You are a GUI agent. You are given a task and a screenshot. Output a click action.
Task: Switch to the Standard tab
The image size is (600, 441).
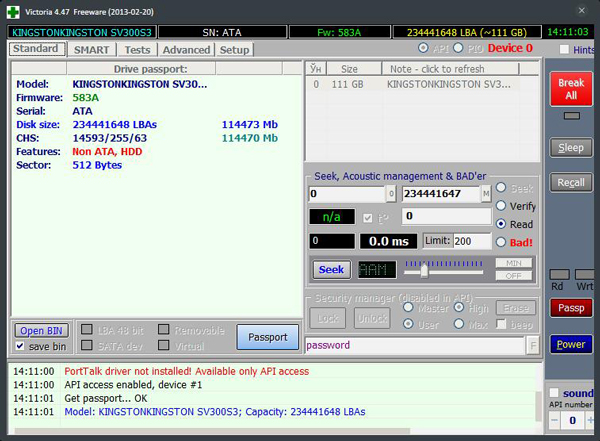(x=36, y=49)
